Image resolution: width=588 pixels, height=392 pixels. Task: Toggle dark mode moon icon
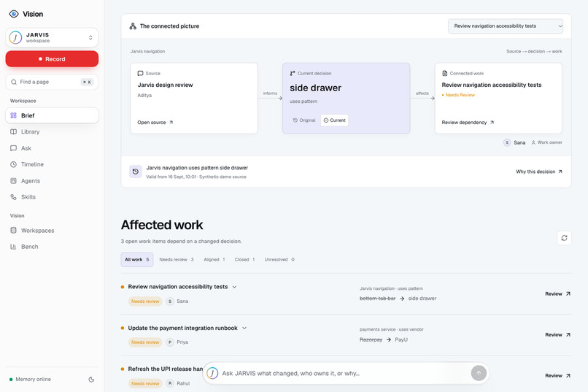coord(91,380)
